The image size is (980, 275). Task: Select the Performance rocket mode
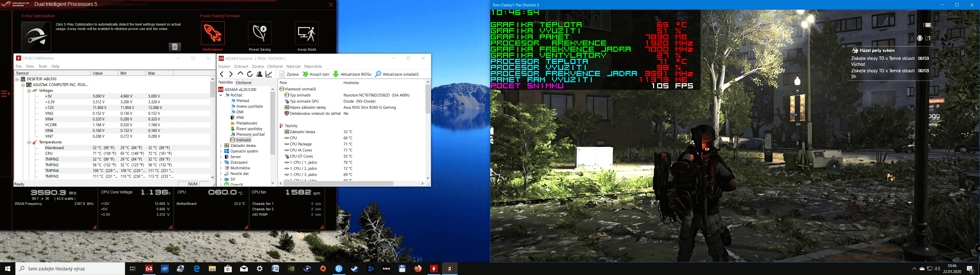[x=213, y=33]
